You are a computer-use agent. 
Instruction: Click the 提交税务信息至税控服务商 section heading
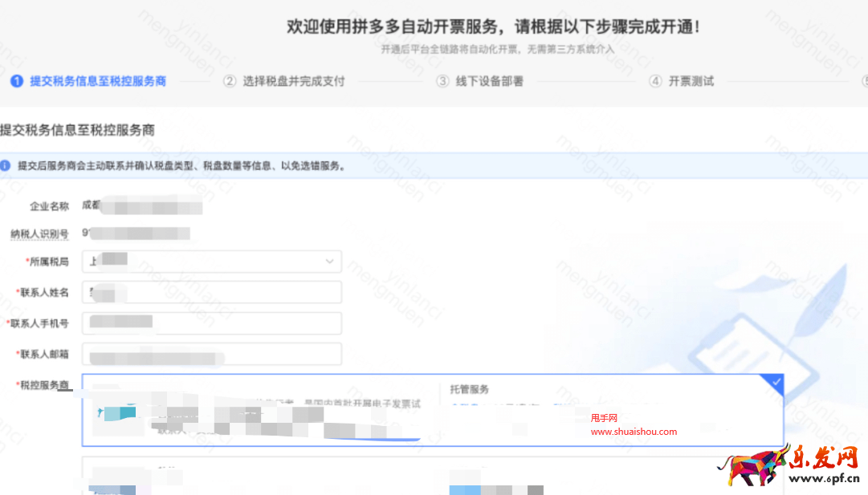(78, 130)
